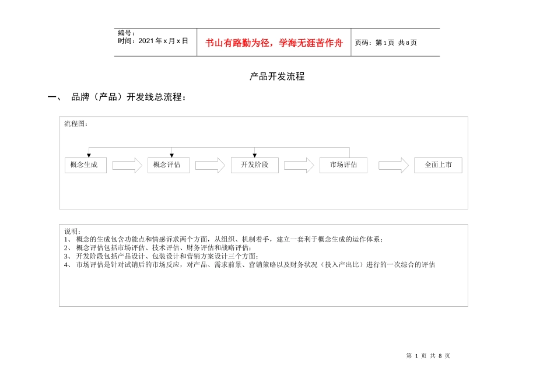The height and width of the screenshot is (392, 554).
Task: Click the header text 编号：
Action: [x=127, y=33]
